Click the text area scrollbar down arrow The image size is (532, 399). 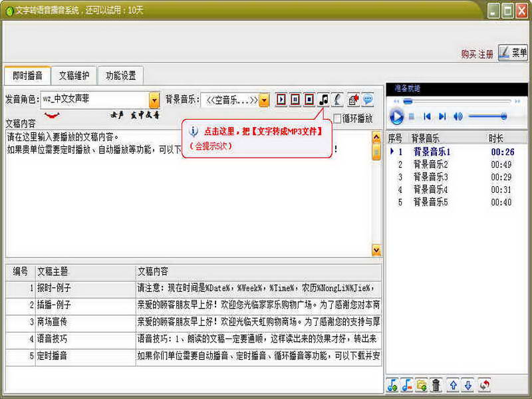tap(376, 250)
